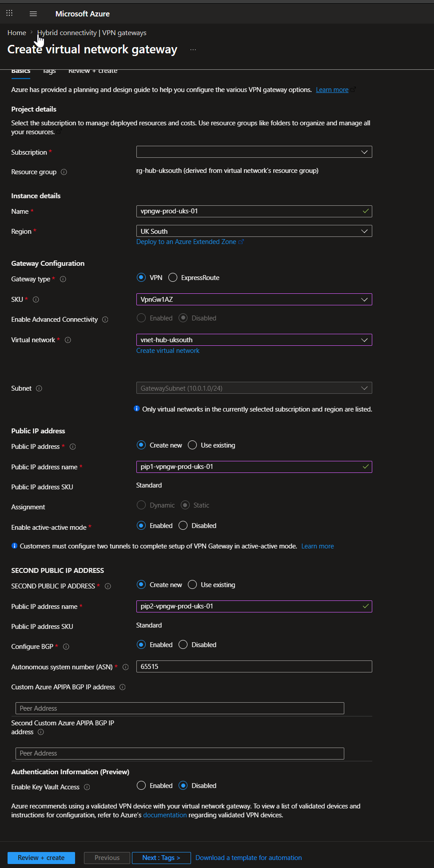Open the Subscription dropdown
This screenshot has height=868, width=434.
click(254, 152)
